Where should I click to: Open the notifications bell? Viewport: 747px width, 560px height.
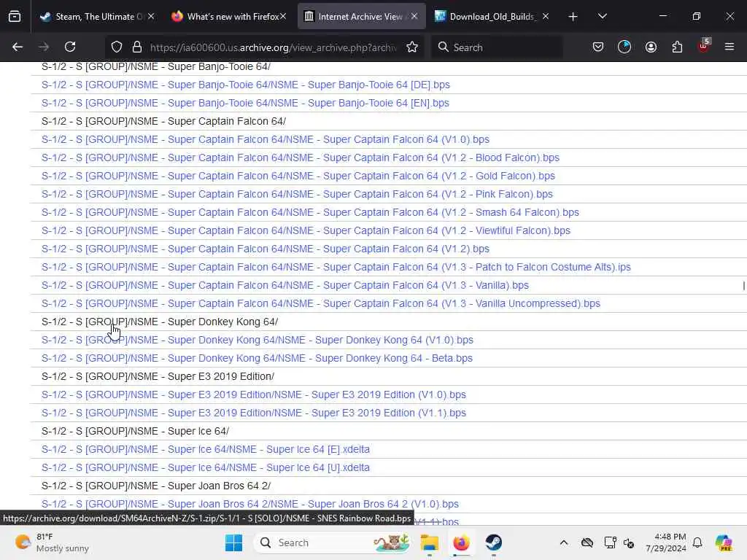pyautogui.click(x=697, y=542)
